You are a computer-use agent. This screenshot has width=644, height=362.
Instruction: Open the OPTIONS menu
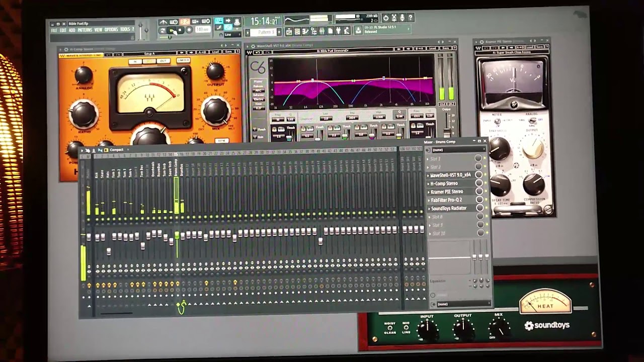coord(111,30)
